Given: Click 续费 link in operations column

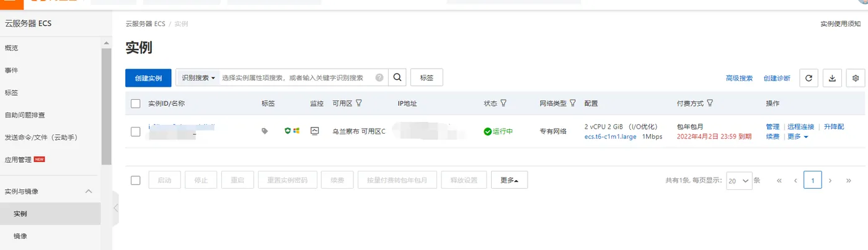Looking at the screenshot, I should pyautogui.click(x=773, y=137).
